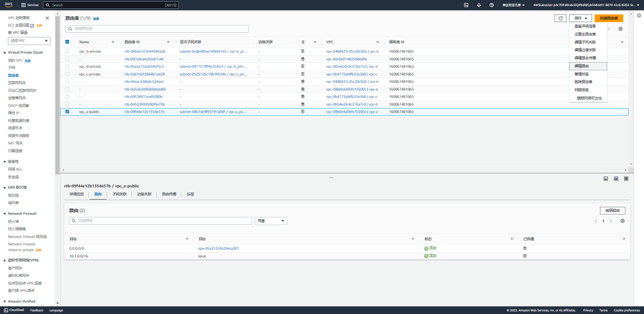Open the help question mark menu
This screenshot has height=314, width=644.
pos(491,5)
